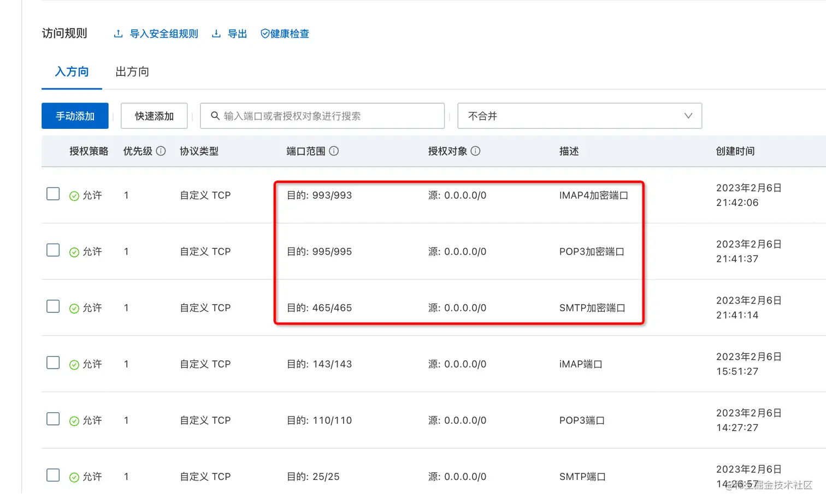Click the SMTP端口 description
This screenshot has width=826, height=504.
tap(582, 477)
